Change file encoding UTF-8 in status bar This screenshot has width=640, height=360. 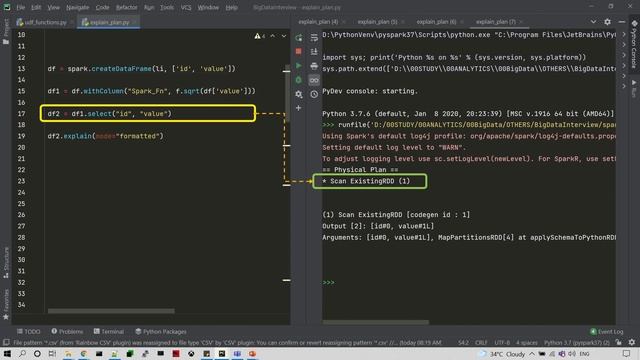pyautogui.click(x=502, y=342)
